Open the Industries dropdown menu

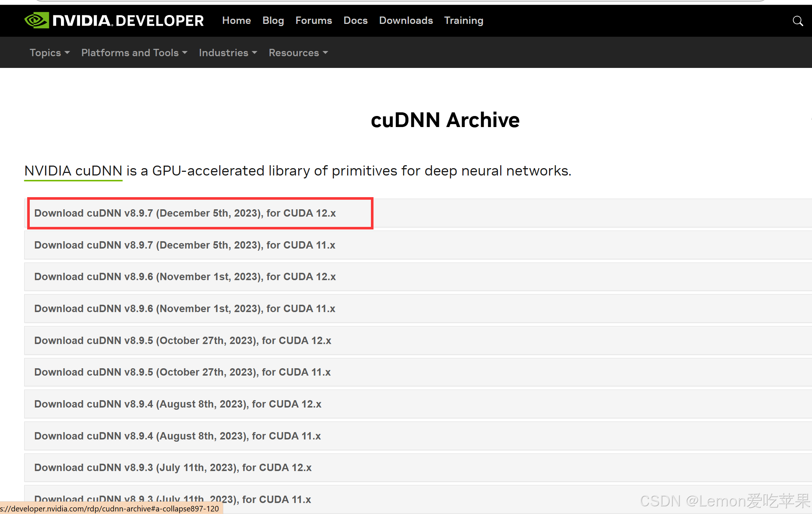[x=228, y=53]
